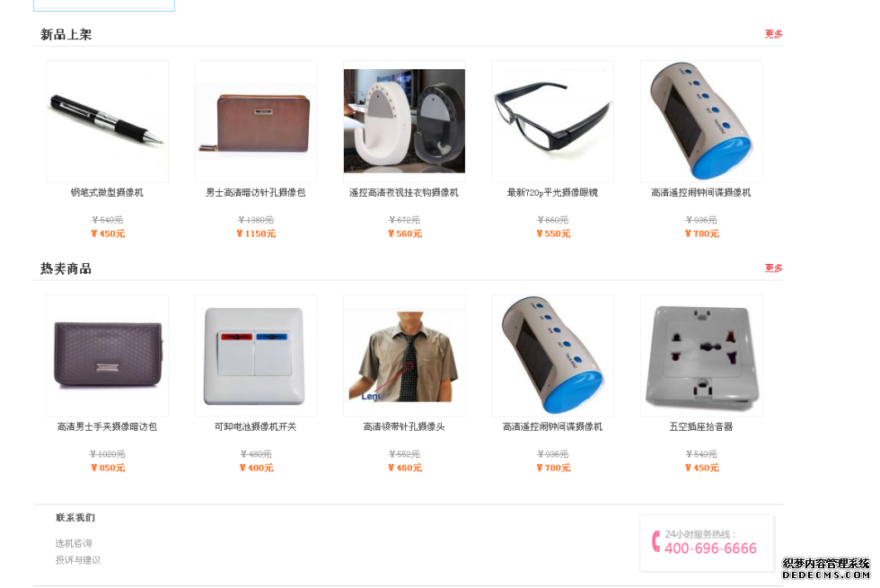Open the alarm clock camera image in 新品上架

click(701, 121)
